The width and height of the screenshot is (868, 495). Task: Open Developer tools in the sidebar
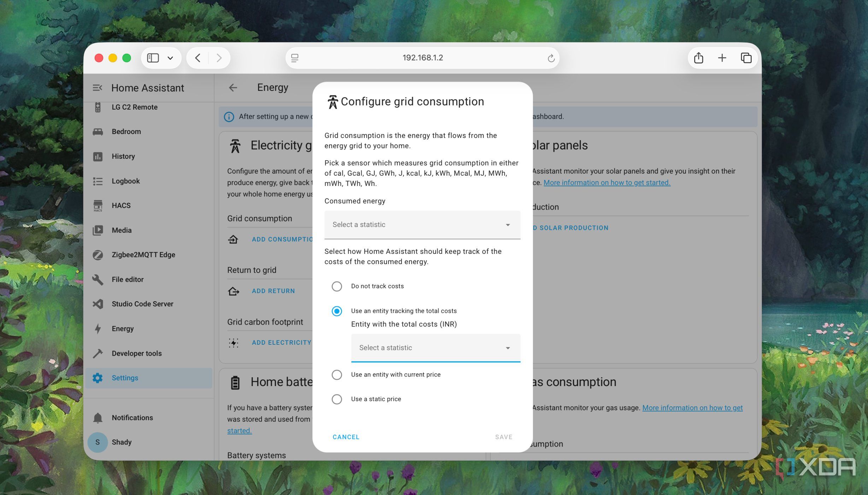(149, 353)
